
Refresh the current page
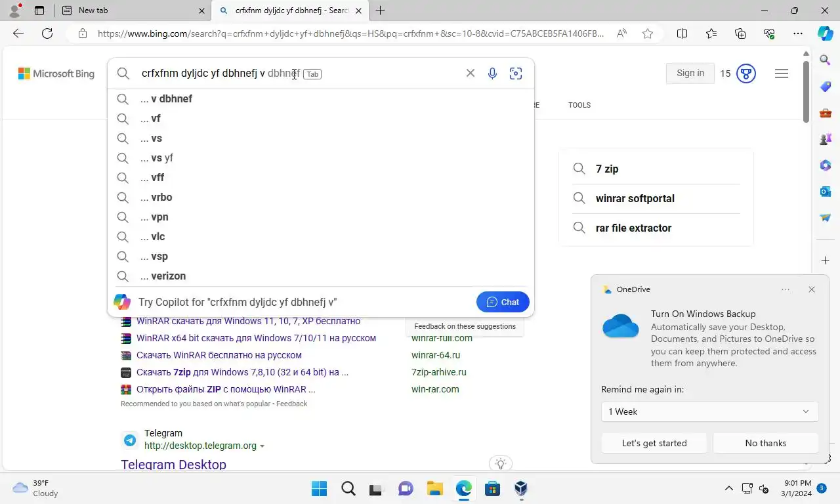tap(47, 33)
